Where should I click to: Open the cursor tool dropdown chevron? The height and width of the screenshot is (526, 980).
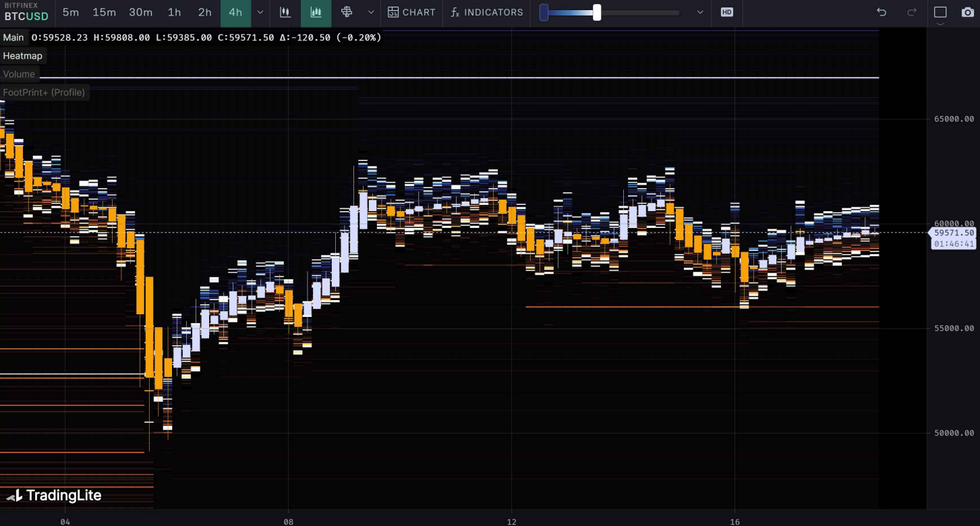(371, 12)
